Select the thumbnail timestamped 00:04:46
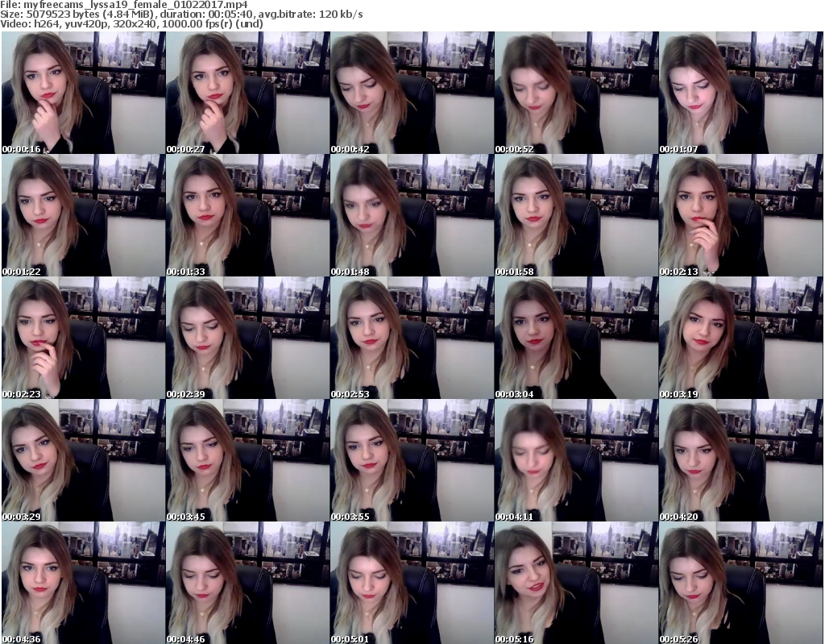 248,583
